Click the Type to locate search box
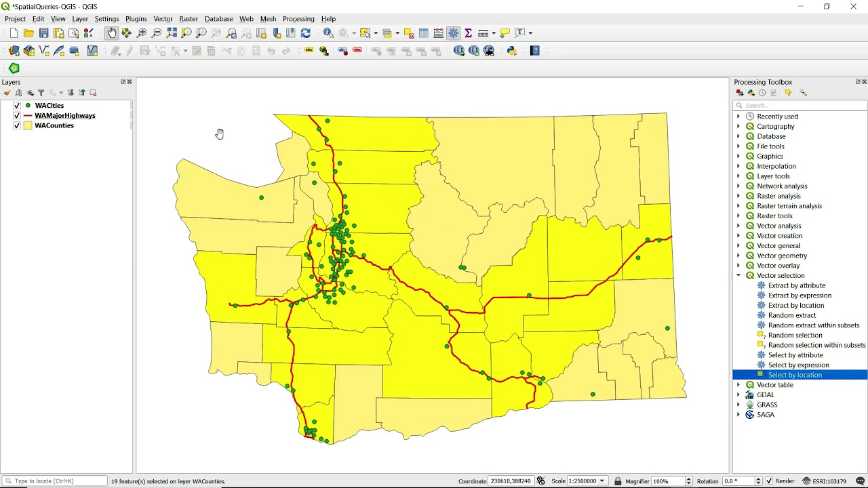The width and height of the screenshot is (868, 488). (54, 481)
